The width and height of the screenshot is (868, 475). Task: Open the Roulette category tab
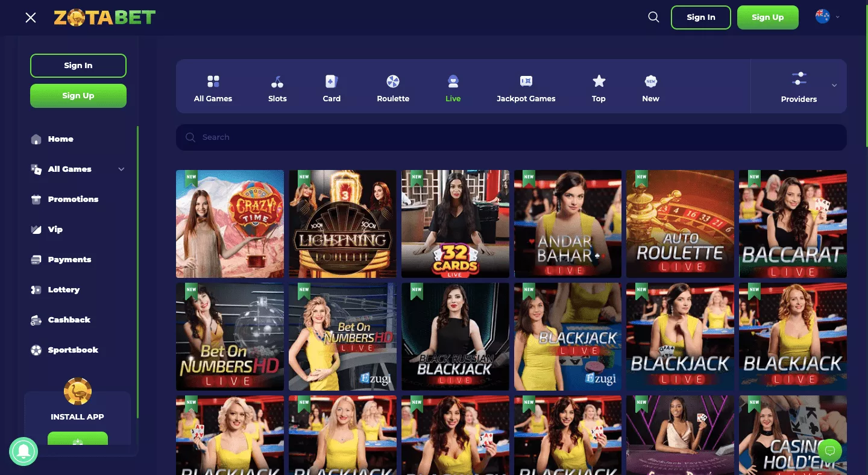pos(393,88)
